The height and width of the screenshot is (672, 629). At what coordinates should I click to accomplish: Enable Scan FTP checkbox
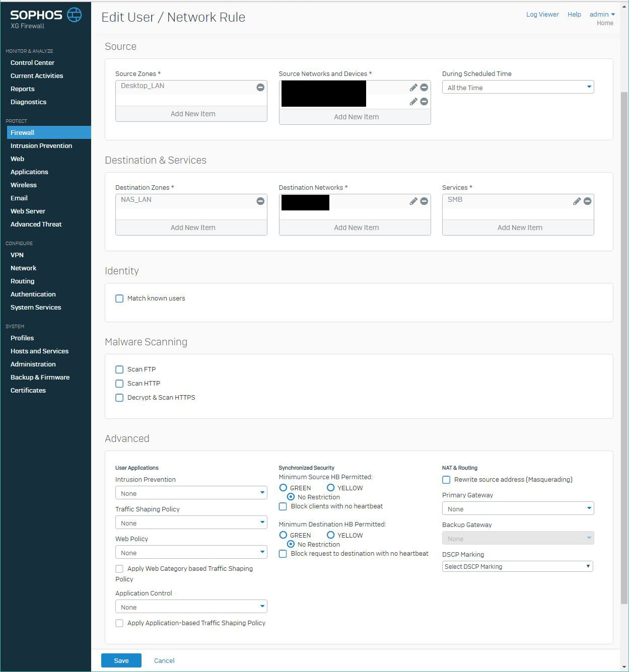coord(119,369)
